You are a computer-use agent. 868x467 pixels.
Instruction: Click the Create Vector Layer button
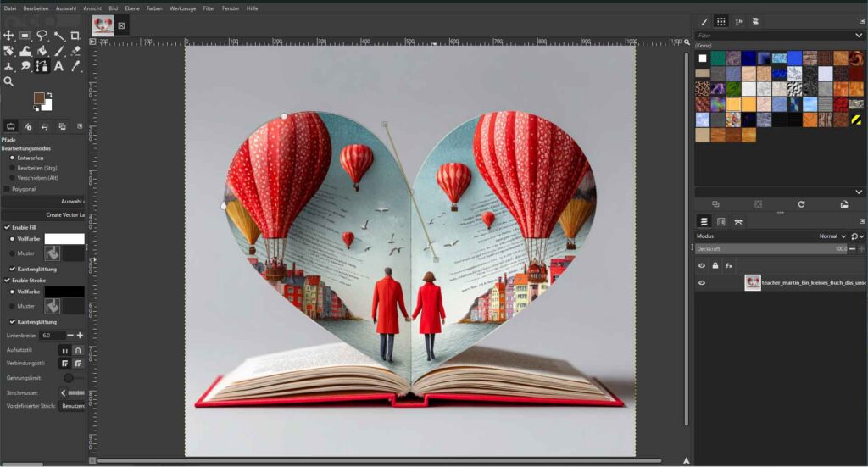pos(43,214)
